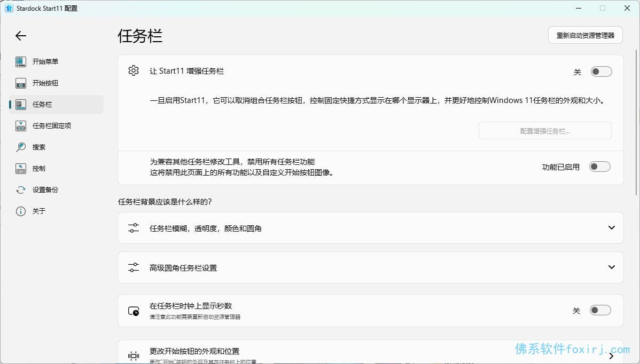Minimize the Start11 configuration window
This screenshot has width=640, height=364.
pos(579,8)
